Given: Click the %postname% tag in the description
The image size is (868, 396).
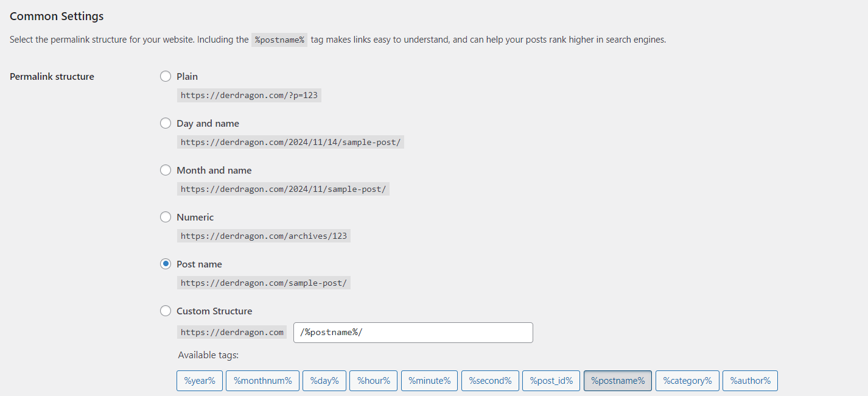Looking at the screenshot, I should pyautogui.click(x=279, y=39).
